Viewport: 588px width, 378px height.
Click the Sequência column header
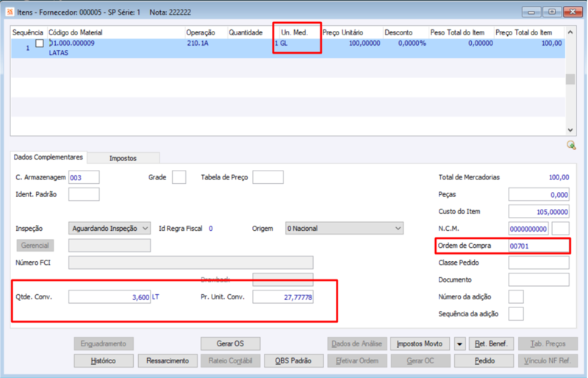point(29,32)
